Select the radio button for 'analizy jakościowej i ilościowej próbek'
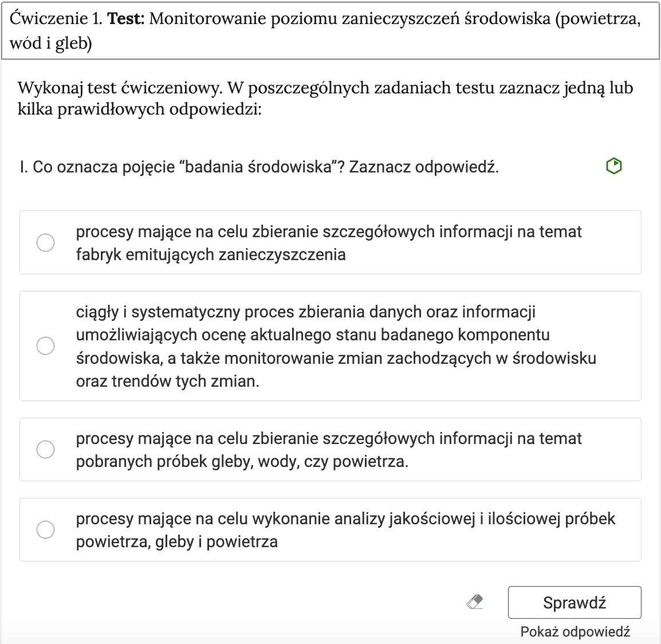The width and height of the screenshot is (661, 644). [46, 530]
